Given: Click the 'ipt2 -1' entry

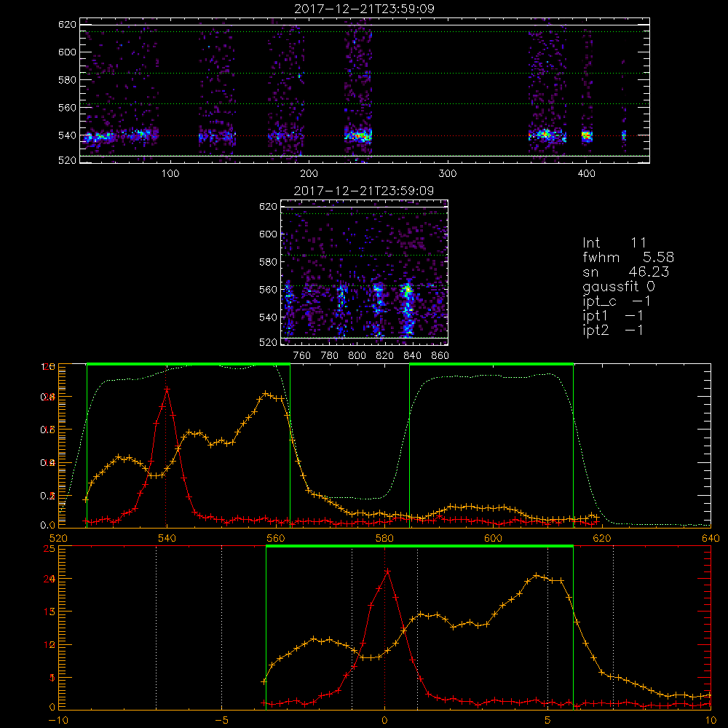Looking at the screenshot, I should pos(613,330).
